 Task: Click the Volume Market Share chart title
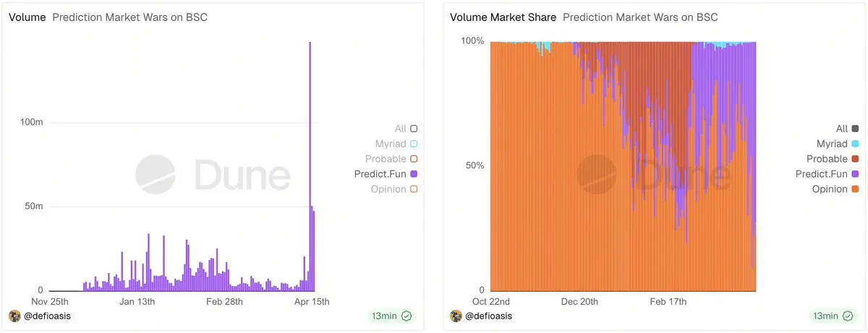click(502, 17)
